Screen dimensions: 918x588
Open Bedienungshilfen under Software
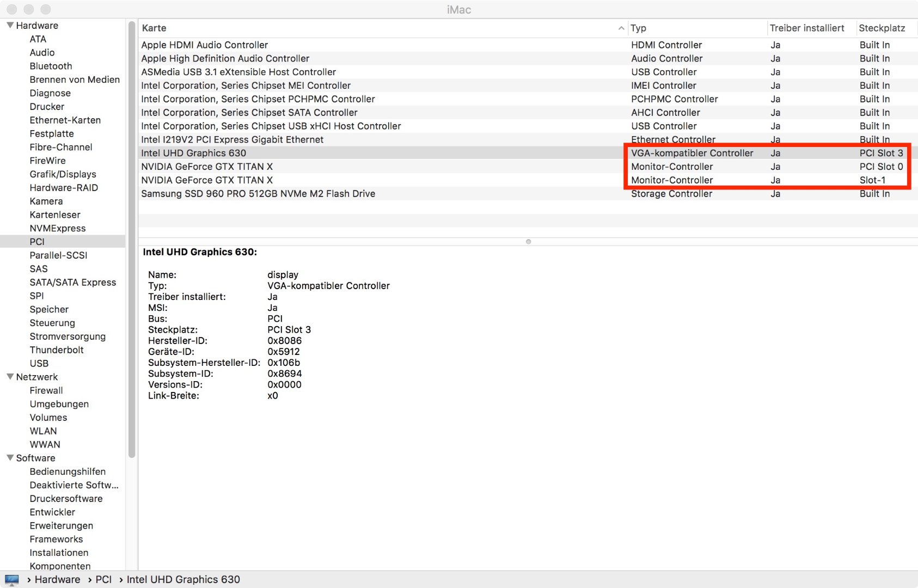(68, 471)
